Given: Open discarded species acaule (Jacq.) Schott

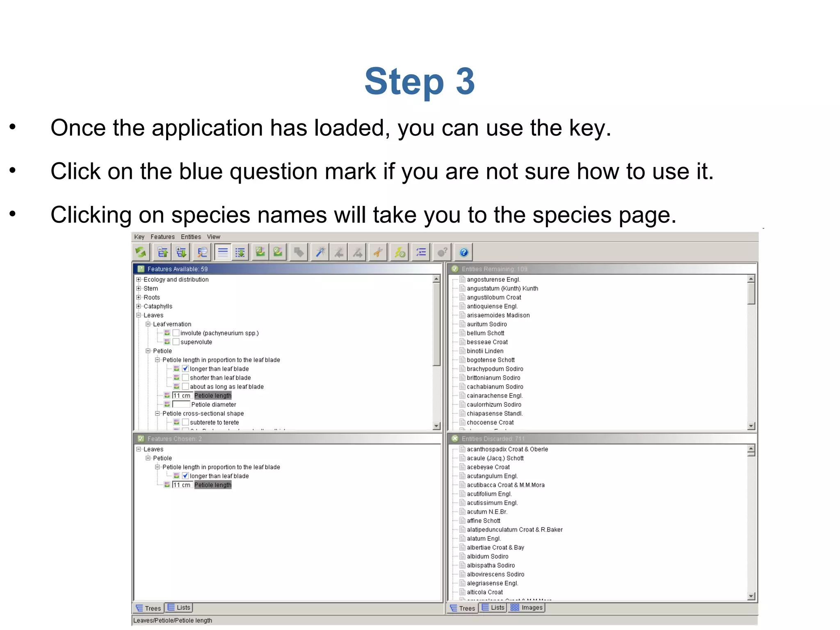Looking at the screenshot, I should (x=495, y=458).
